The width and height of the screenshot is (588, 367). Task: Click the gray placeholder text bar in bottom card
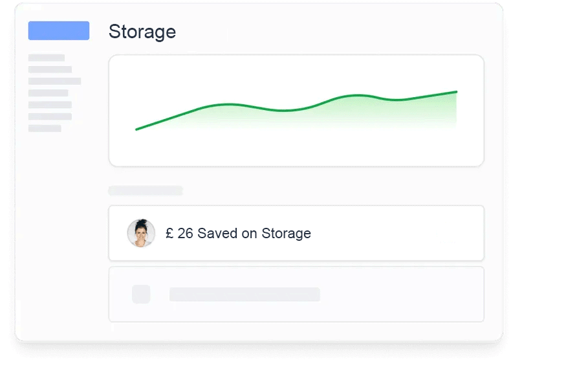click(x=245, y=295)
